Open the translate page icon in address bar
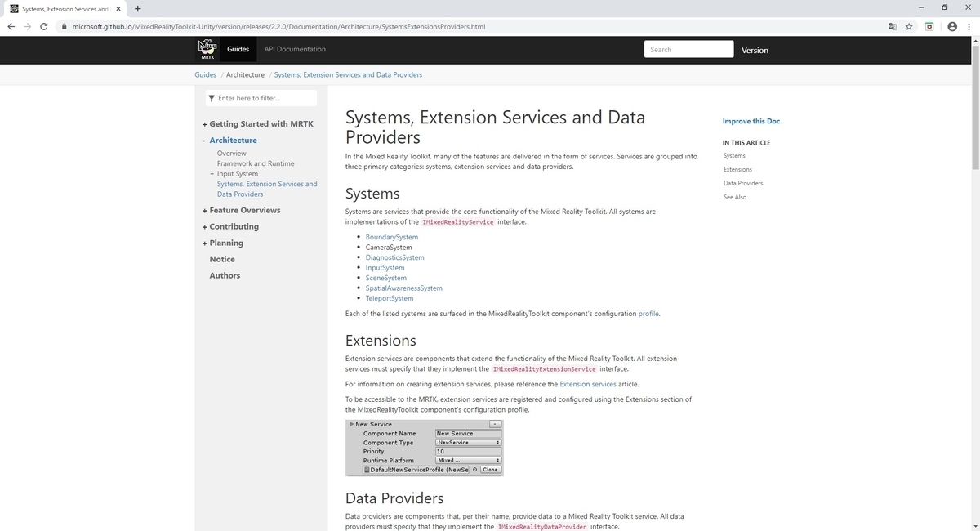Screen dimensions: 980x531 point(893,26)
